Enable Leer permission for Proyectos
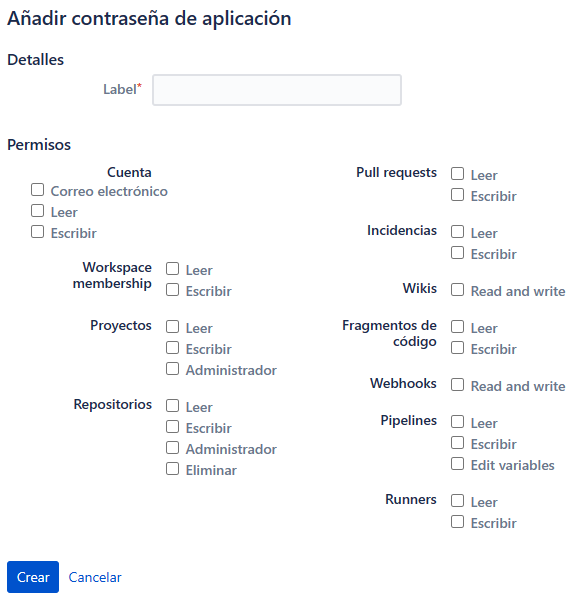Viewport: 567px width, 613px height. [x=172, y=327]
